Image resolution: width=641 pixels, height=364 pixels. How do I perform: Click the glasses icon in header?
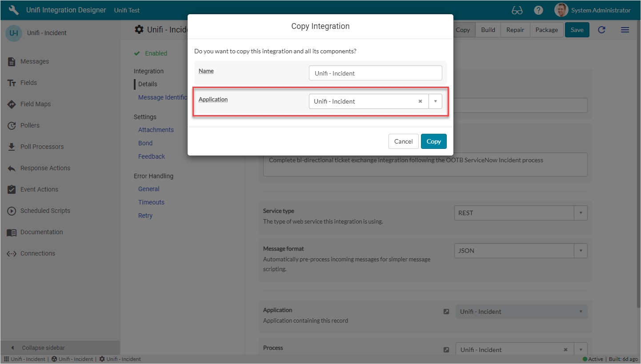tap(517, 10)
